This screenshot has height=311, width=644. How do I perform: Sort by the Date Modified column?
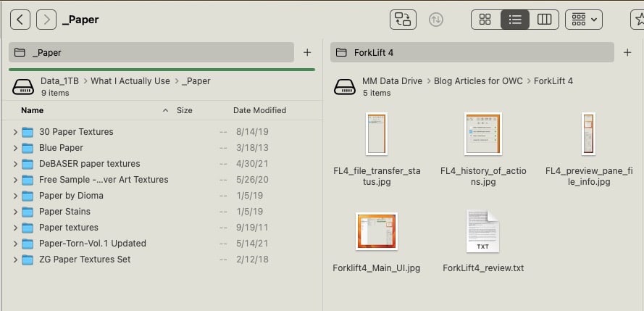coord(259,110)
